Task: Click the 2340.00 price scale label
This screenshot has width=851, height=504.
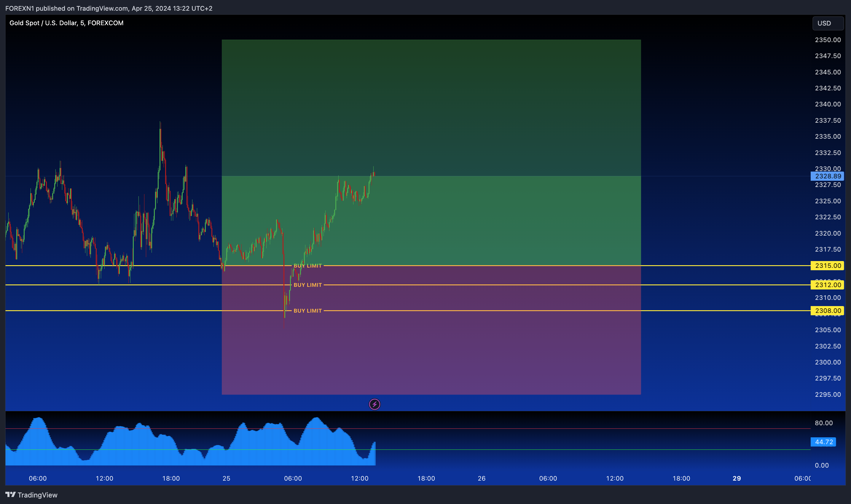Action: click(x=828, y=104)
